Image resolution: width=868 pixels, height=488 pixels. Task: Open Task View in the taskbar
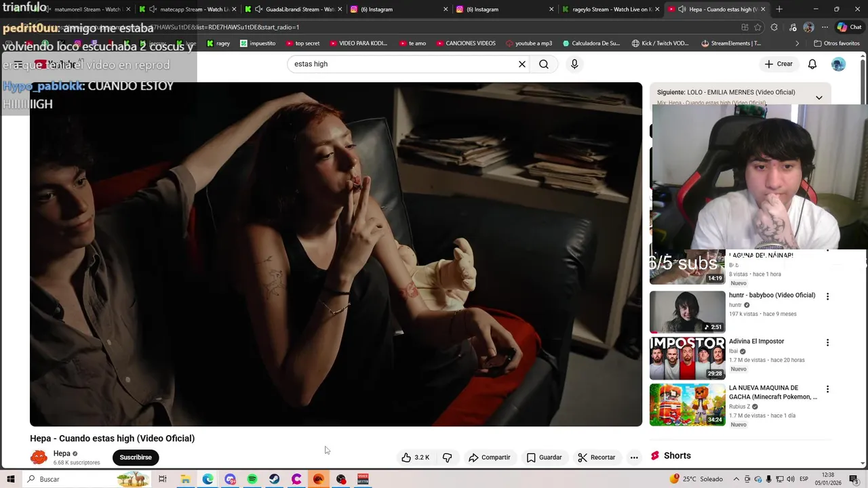(x=163, y=479)
